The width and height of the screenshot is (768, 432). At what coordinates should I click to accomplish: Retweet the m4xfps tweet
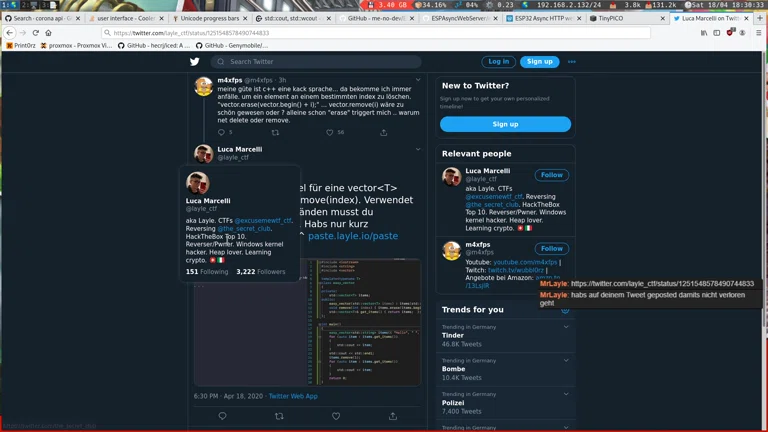click(x=276, y=132)
